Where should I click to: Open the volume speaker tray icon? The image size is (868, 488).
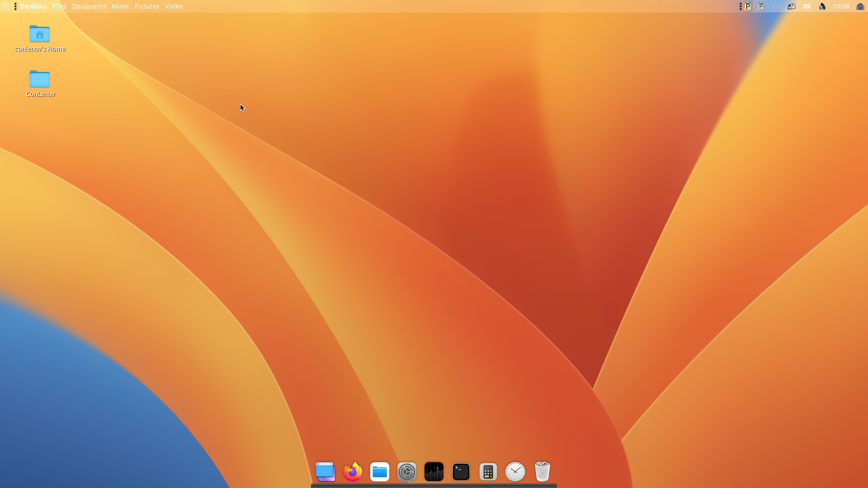pyautogui.click(x=822, y=6)
